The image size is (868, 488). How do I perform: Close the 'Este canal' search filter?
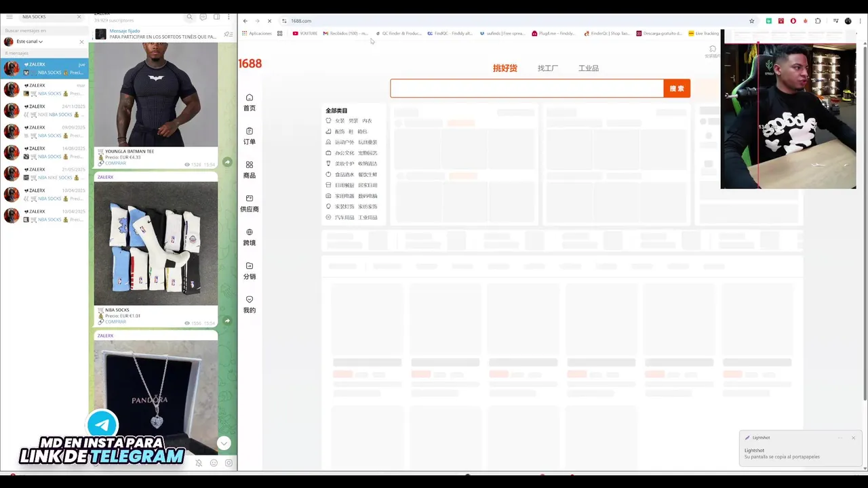click(81, 41)
